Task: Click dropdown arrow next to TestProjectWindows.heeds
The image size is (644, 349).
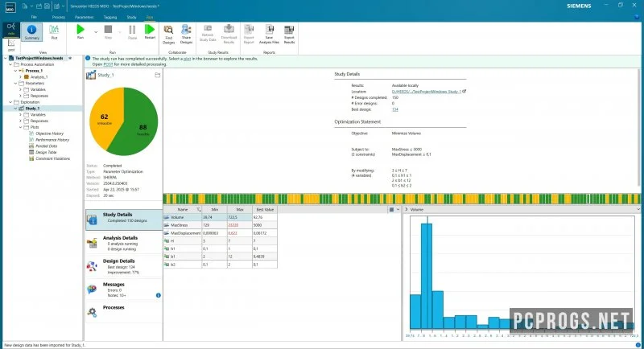Action: pos(70,58)
